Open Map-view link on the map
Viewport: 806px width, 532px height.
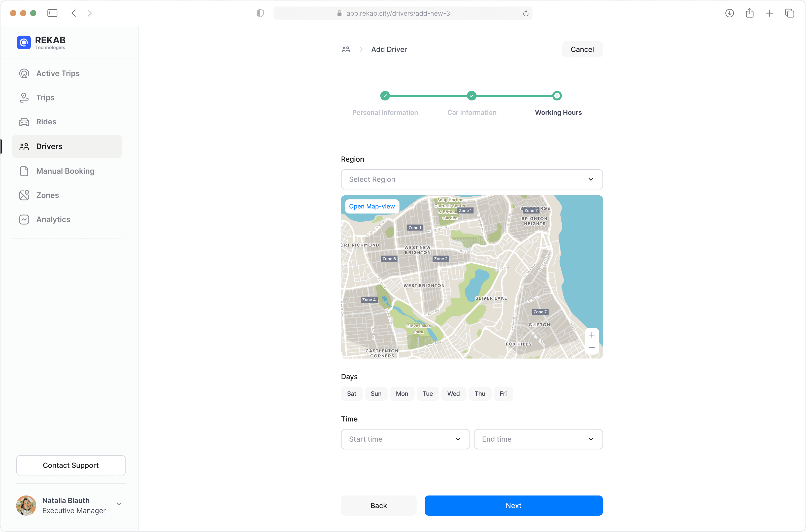(372, 206)
